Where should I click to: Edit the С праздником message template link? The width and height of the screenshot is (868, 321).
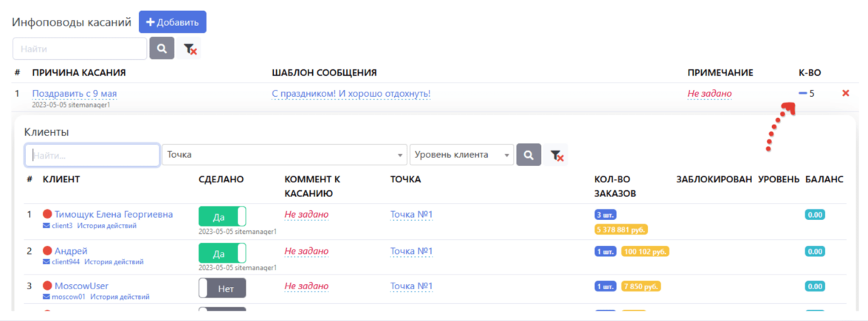coord(351,94)
